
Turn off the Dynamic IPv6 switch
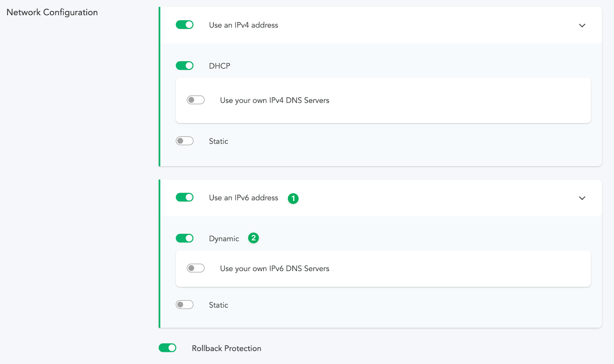coord(185,238)
